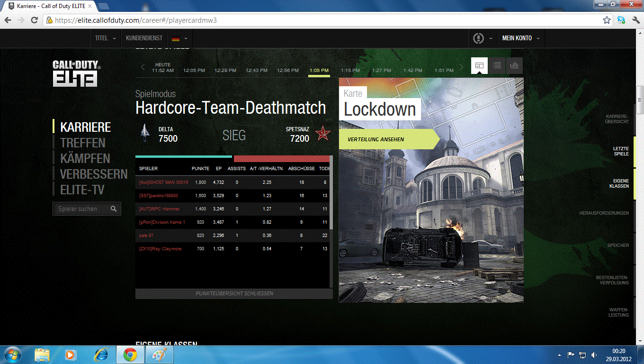
Task: Bookmark this page with the star icon
Action: click(x=607, y=20)
